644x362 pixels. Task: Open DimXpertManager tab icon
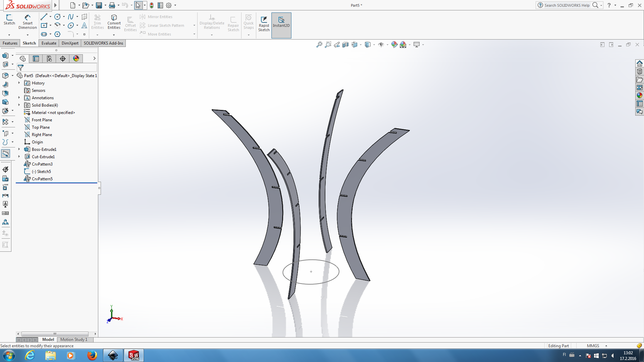pyautogui.click(x=63, y=59)
